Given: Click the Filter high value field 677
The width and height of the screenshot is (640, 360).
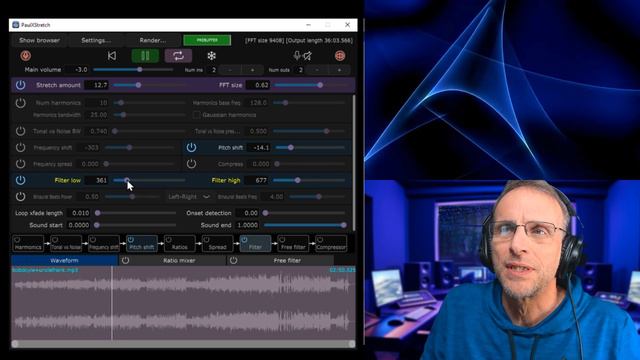Looking at the screenshot, I should point(258,180).
